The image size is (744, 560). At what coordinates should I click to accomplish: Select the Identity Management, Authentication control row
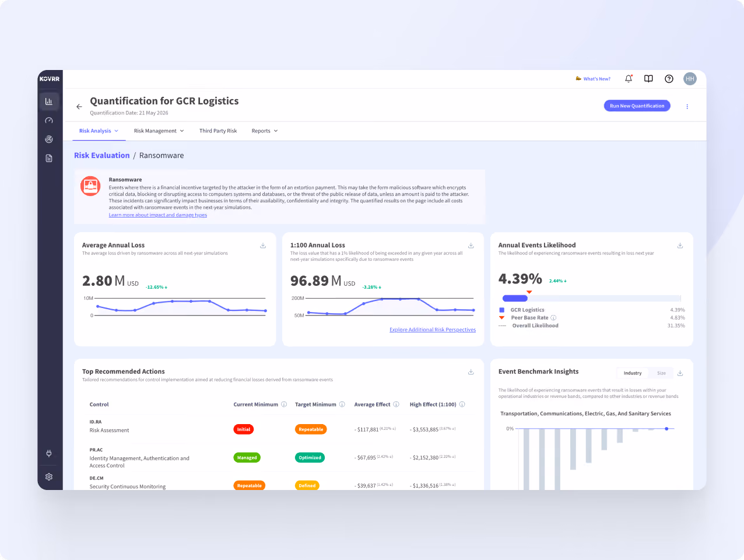pyautogui.click(x=278, y=458)
